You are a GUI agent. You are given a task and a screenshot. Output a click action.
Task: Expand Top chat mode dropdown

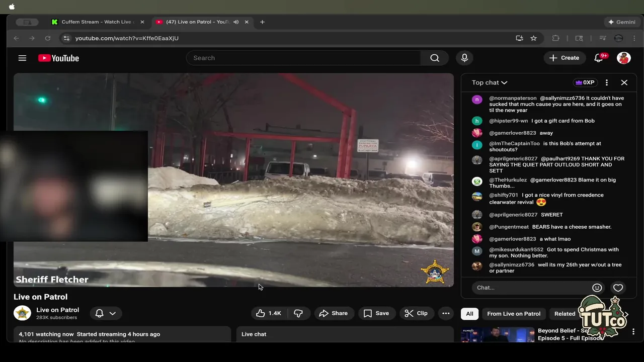click(x=490, y=82)
